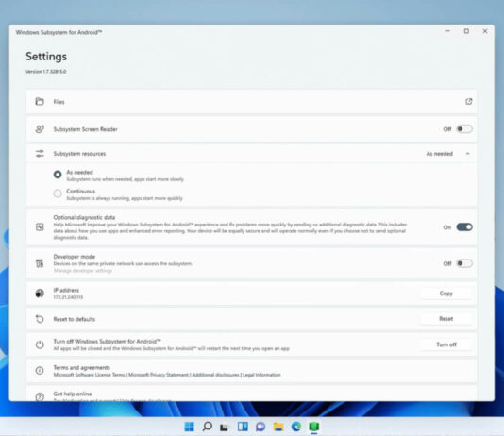Image resolution: width=504 pixels, height=436 pixels.
Task: Open the Files external link icon
Action: coord(469,102)
